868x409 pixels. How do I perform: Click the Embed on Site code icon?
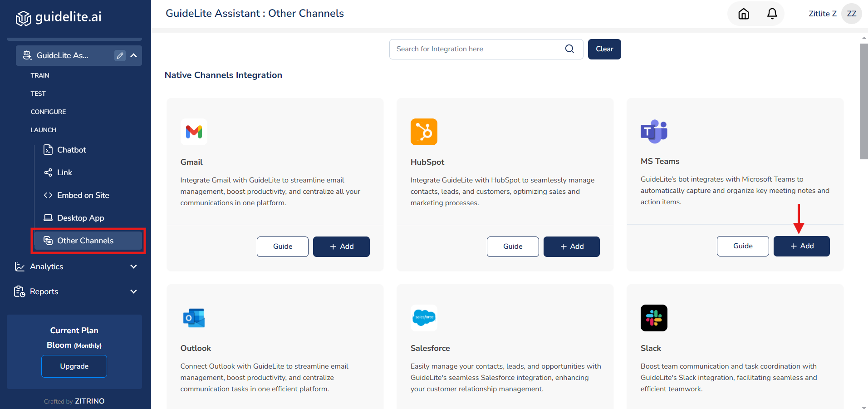[x=48, y=195]
